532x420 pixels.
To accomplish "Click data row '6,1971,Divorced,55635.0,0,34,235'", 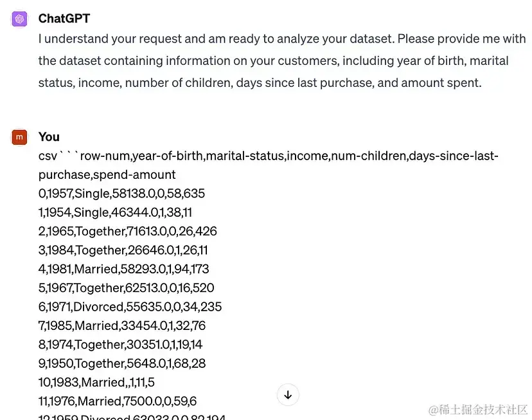I will 130,306.
